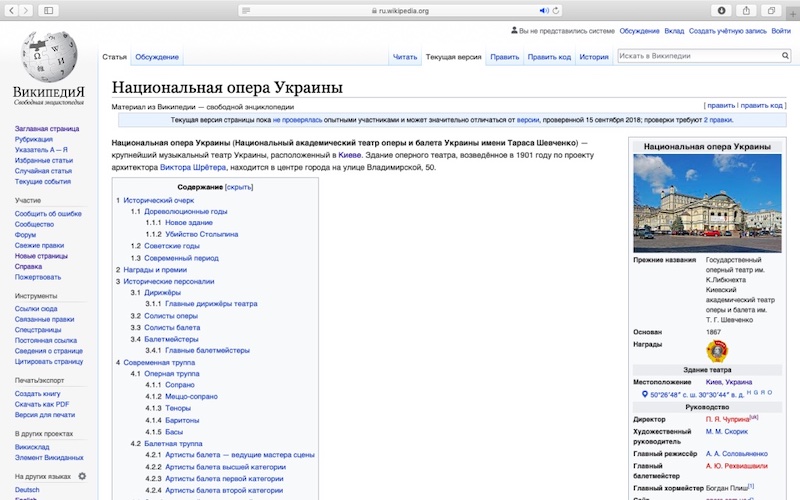800x500 pixels.
Task: Open М. М. Скорик infobox link
Action: [727, 432]
